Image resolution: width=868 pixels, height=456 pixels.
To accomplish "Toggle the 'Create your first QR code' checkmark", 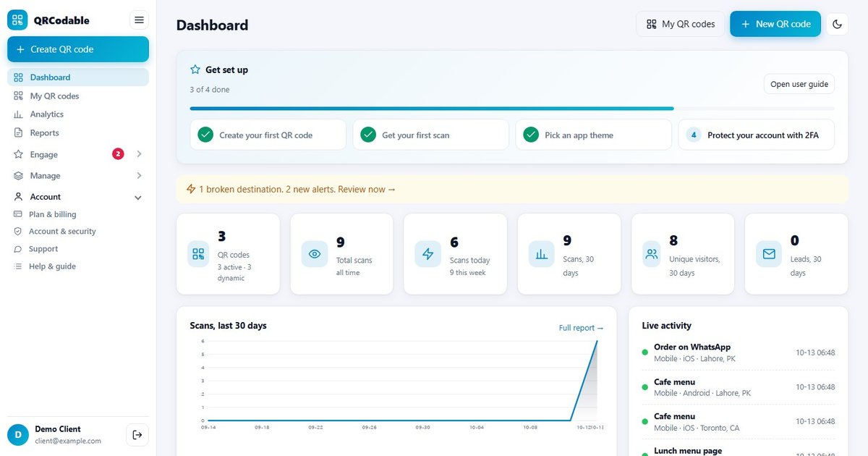I will (205, 135).
